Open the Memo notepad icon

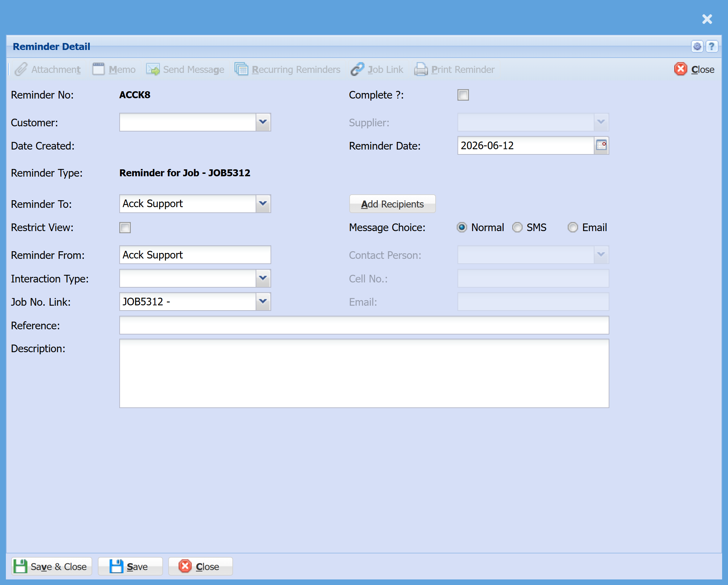coord(98,69)
